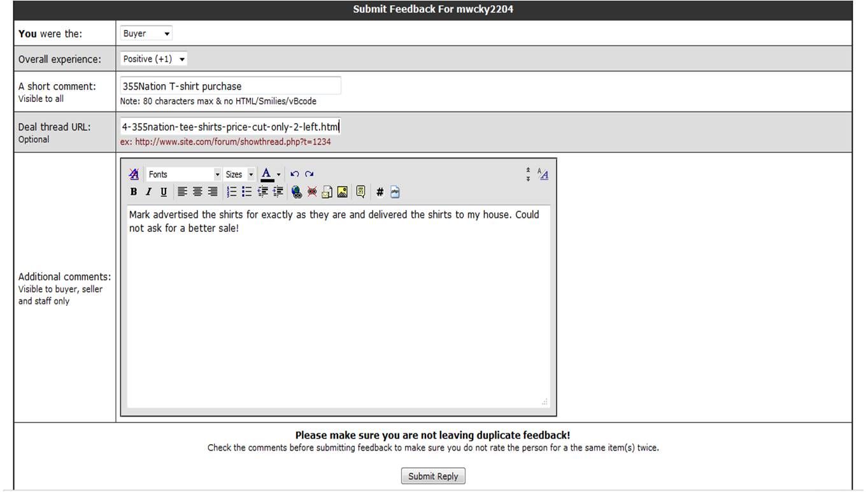Viewport: 868px width, 492px height.
Task: Insert an image using picture icon
Action: coord(343,192)
